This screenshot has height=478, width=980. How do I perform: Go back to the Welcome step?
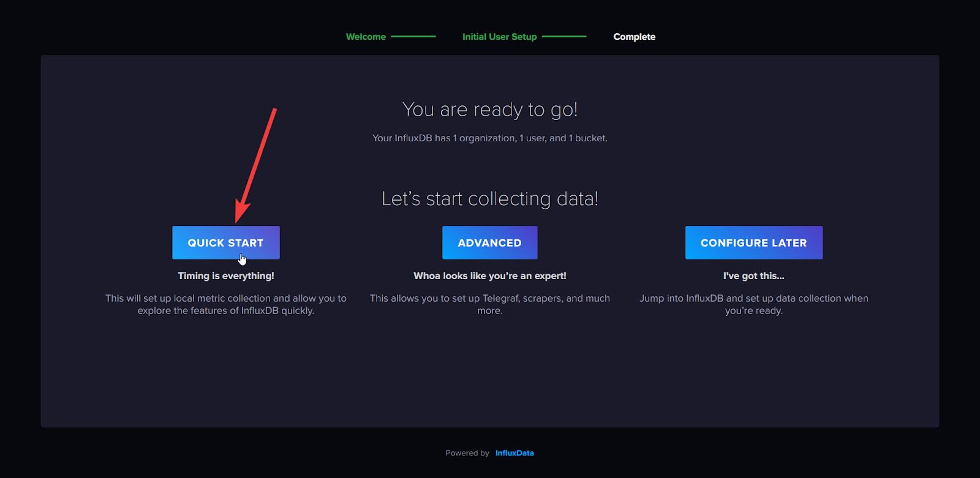click(x=366, y=37)
